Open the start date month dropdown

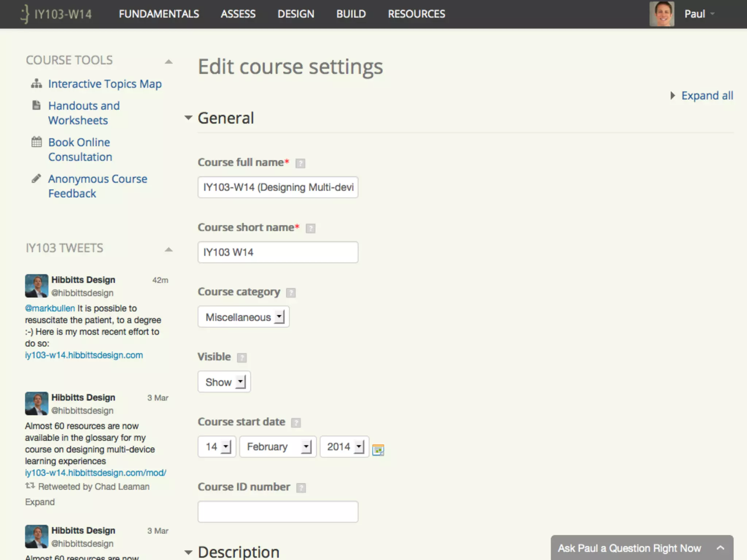(x=278, y=447)
